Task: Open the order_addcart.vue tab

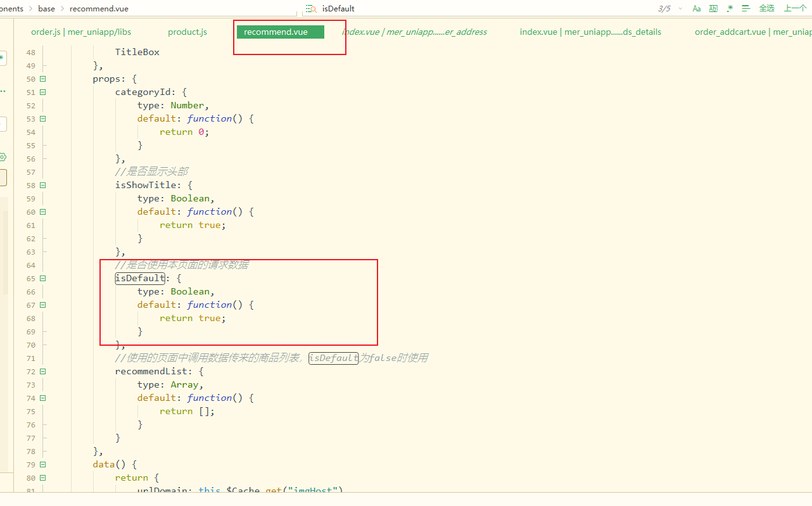Action: click(x=752, y=32)
